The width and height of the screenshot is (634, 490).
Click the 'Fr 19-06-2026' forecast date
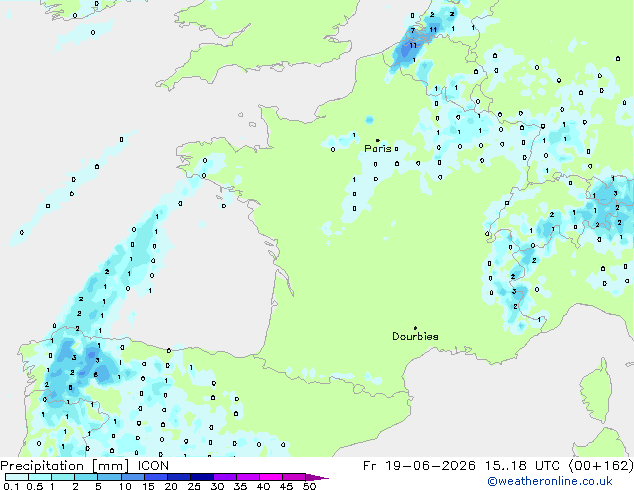click(x=419, y=466)
